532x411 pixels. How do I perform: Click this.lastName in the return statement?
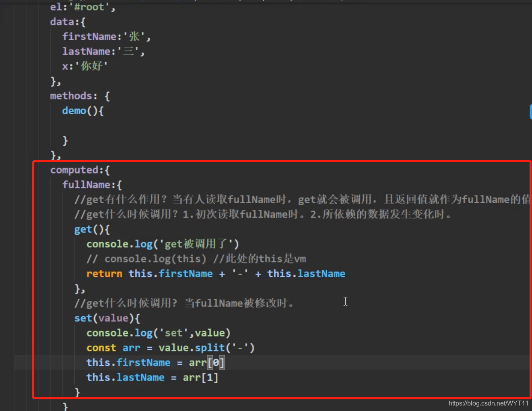point(306,274)
